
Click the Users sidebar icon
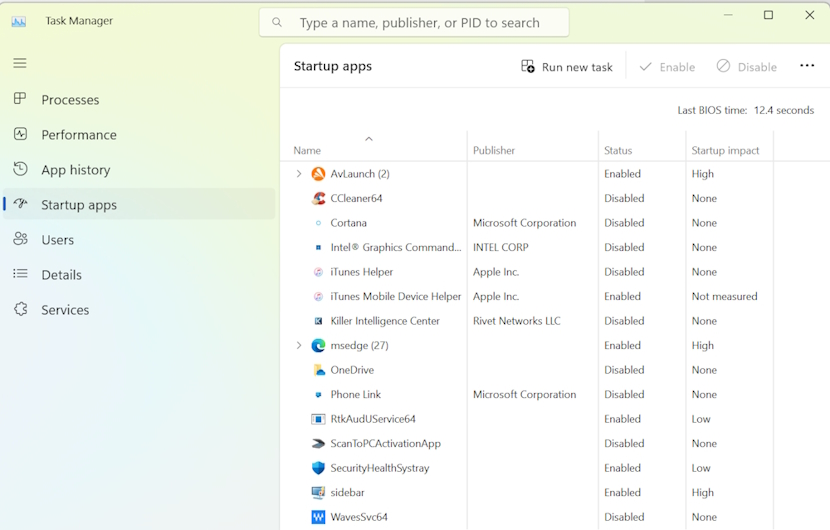[20, 239]
